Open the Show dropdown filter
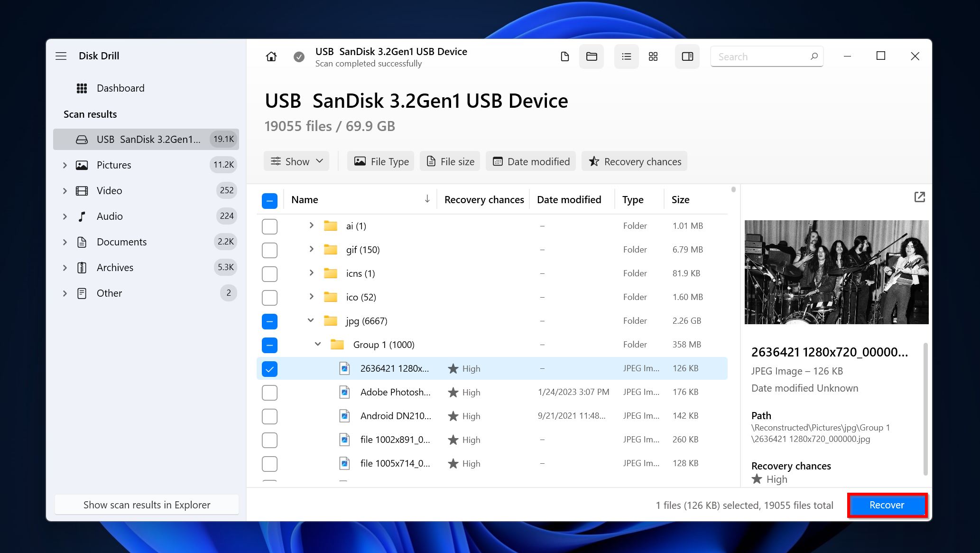The image size is (980, 553). tap(296, 161)
